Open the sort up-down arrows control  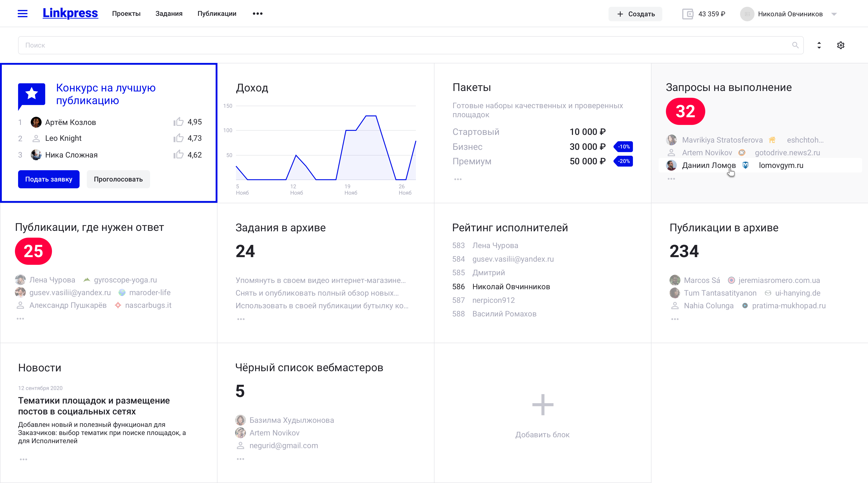819,45
